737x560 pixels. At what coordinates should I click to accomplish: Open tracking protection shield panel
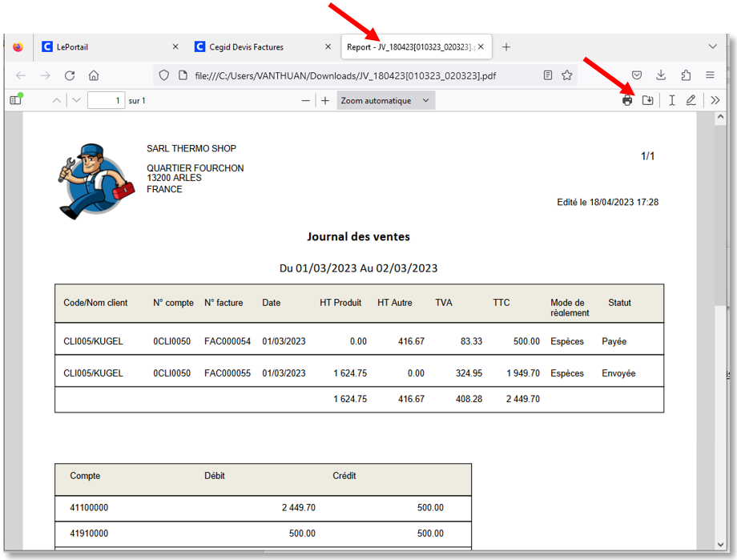coord(163,75)
